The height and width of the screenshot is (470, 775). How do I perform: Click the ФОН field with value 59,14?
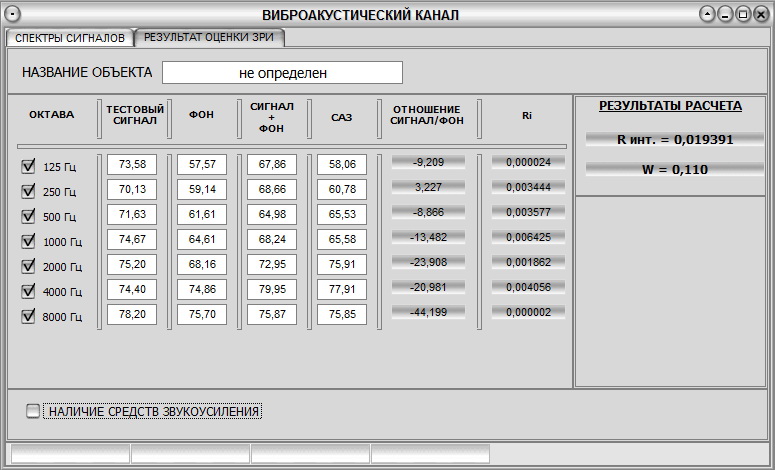tap(202, 189)
